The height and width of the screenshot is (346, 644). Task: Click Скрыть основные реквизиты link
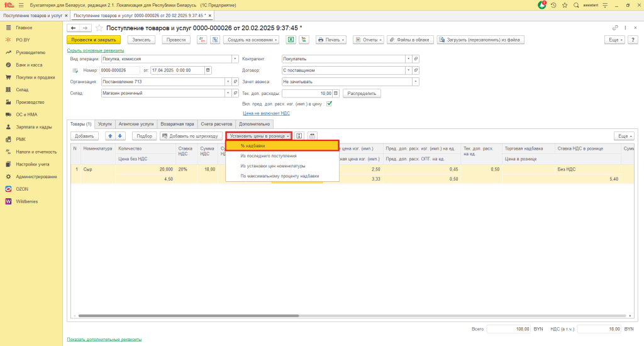(96, 50)
